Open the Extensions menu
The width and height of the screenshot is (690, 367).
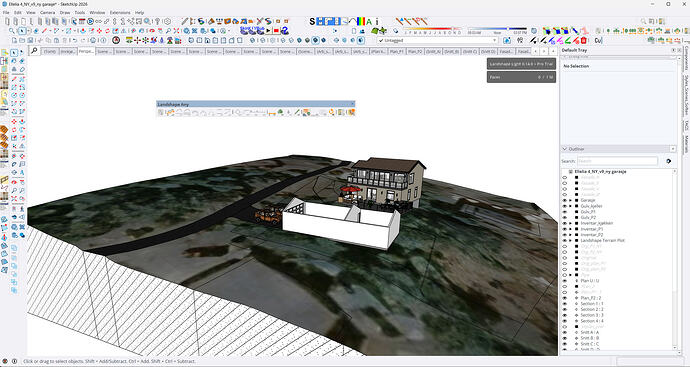pyautogui.click(x=120, y=13)
